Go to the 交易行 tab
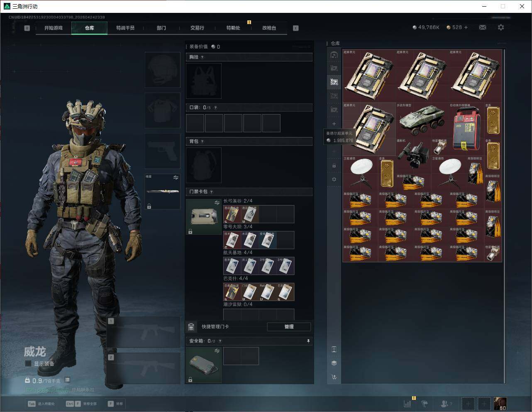This screenshot has width=532, height=412. click(x=197, y=28)
